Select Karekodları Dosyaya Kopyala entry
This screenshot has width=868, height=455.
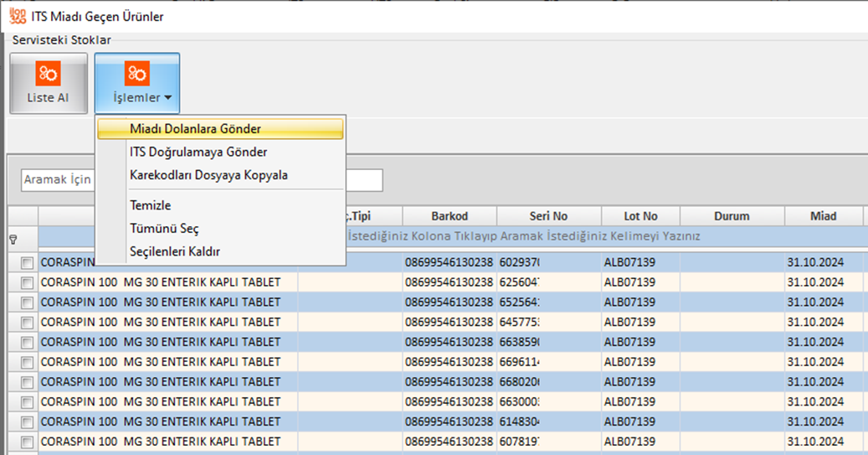click(x=208, y=175)
